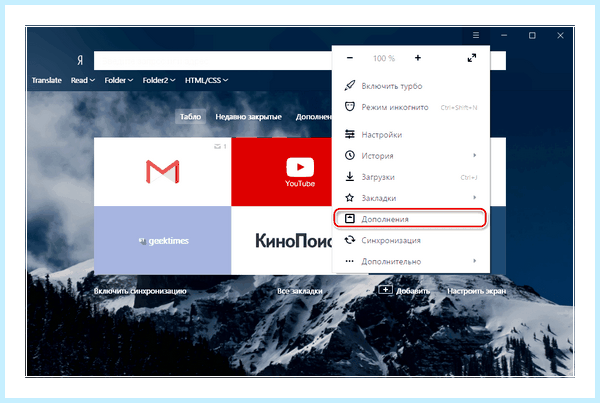Click the 100 % zoom level value
The height and width of the screenshot is (403, 600).
coord(384,58)
